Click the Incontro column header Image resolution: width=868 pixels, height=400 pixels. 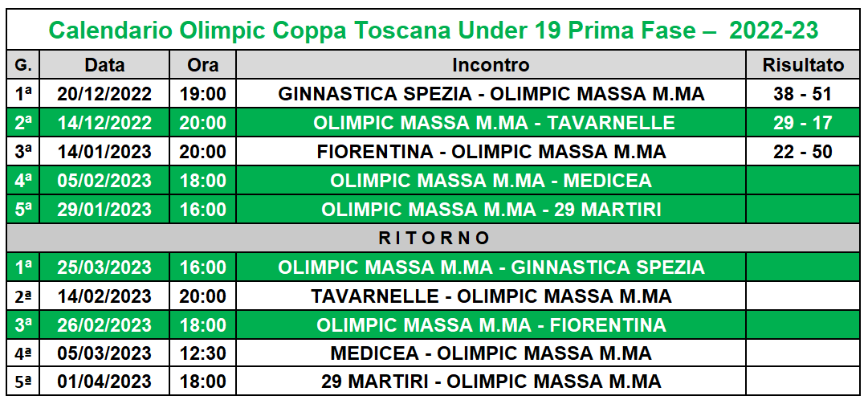click(x=491, y=65)
